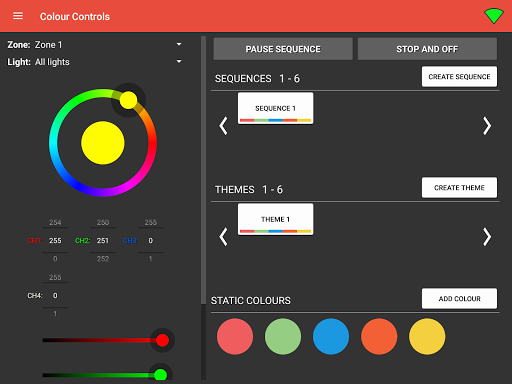Choose the yellow static colour

[427, 336]
